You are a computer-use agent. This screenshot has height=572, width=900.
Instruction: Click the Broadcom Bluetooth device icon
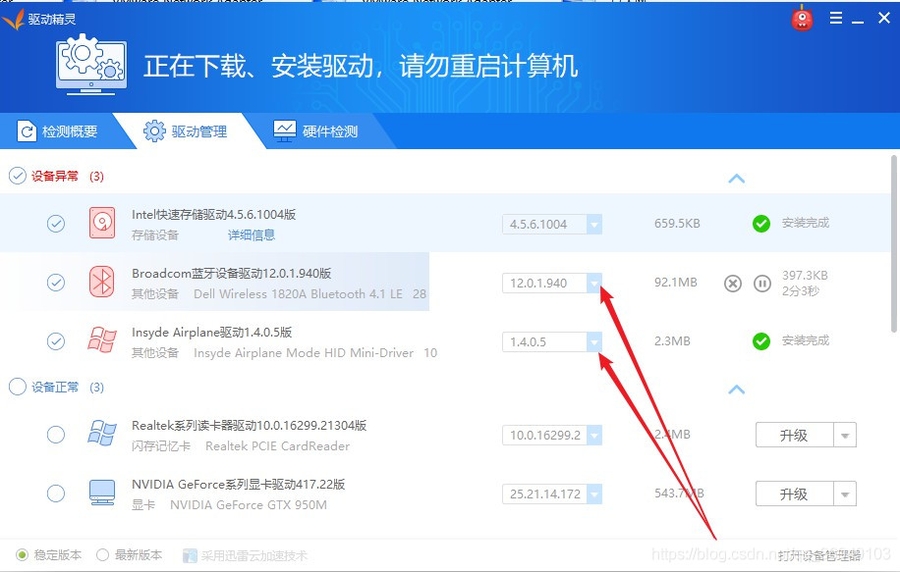(102, 282)
